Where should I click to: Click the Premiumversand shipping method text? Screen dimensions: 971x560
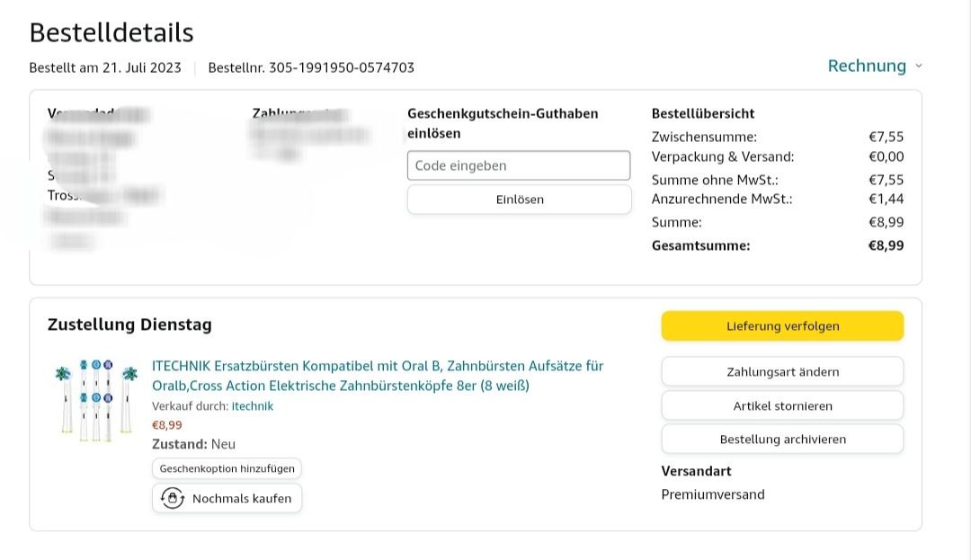coord(713,494)
